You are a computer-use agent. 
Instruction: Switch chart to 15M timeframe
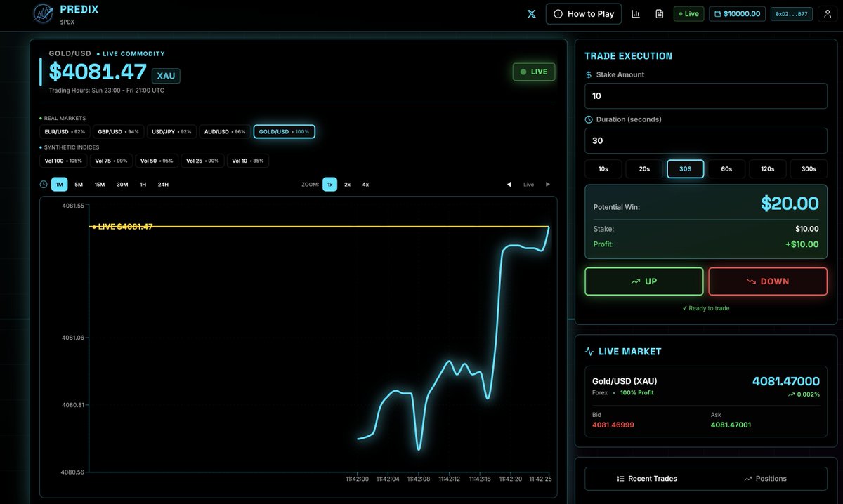coord(100,185)
